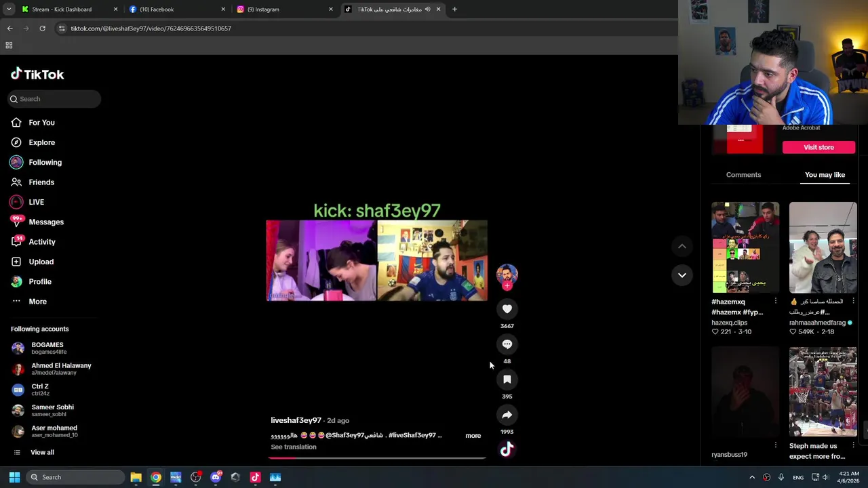This screenshot has width=868, height=488.
Task: Open File Explorer from the taskbar
Action: pos(136,477)
